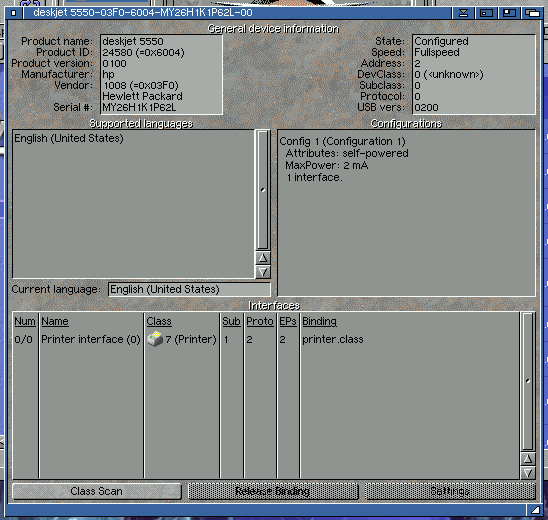Viewport: 548px width, 520px height.
Task: Click the Release Binding button
Action: [273, 491]
